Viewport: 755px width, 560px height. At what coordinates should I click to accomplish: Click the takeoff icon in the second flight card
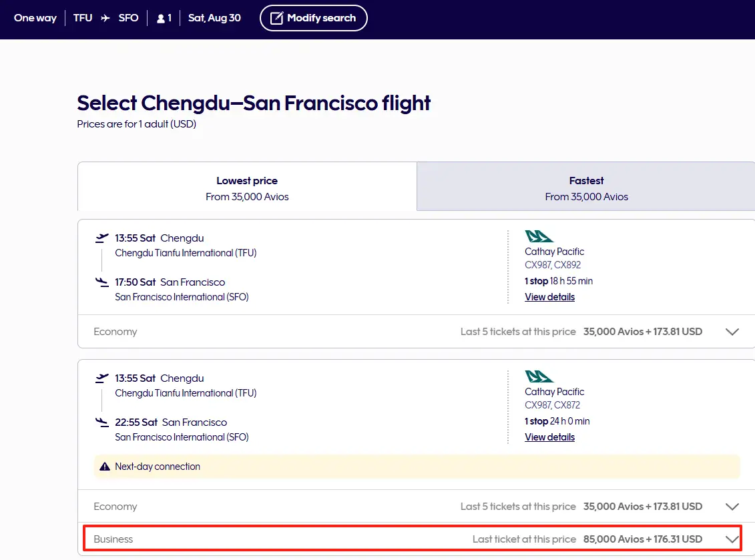pos(101,378)
